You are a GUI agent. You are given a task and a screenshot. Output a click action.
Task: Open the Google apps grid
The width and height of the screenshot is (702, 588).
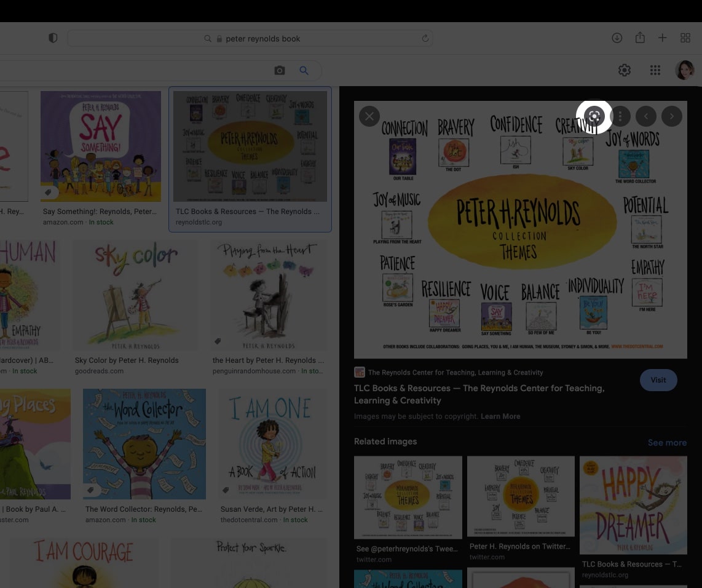coord(655,70)
